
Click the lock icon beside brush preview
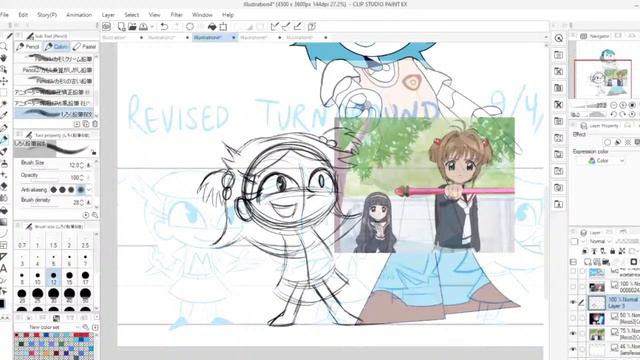coord(94,152)
